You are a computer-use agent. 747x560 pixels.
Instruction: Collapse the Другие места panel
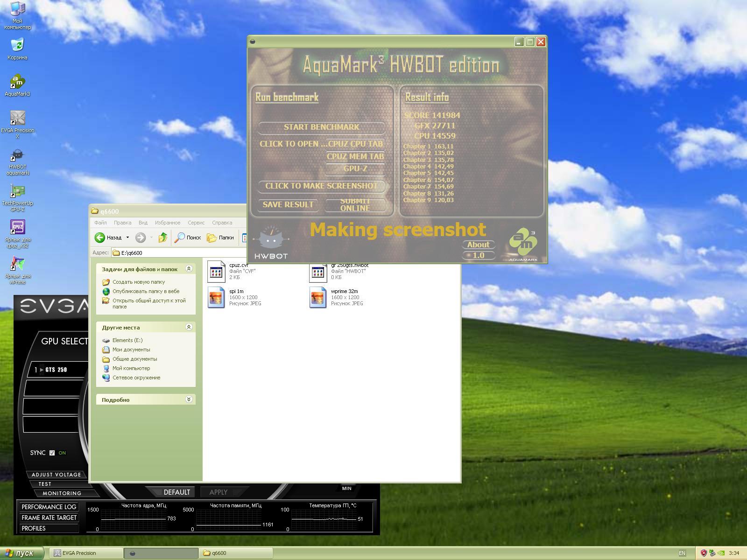(189, 327)
